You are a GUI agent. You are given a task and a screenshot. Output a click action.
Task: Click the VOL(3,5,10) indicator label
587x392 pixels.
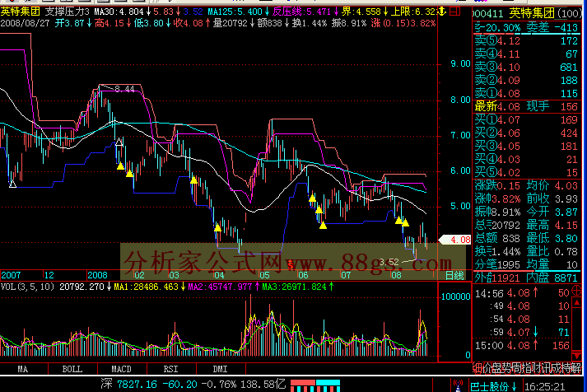[27, 287]
